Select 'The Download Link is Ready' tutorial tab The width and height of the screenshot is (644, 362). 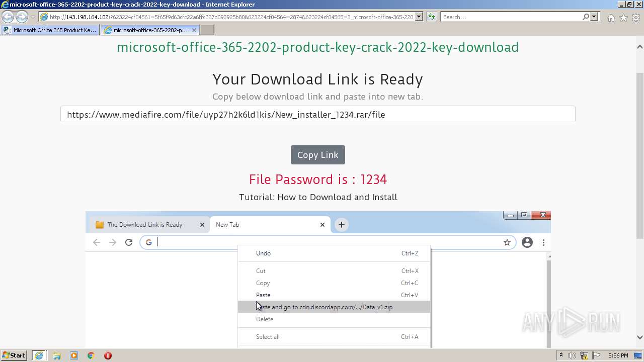(150, 225)
